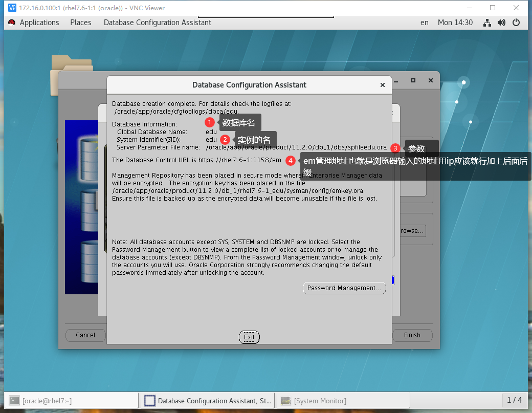Image resolution: width=532 pixels, height=413 pixels.
Task: Open Database Configuration Assistant app menu
Action: 158,23
